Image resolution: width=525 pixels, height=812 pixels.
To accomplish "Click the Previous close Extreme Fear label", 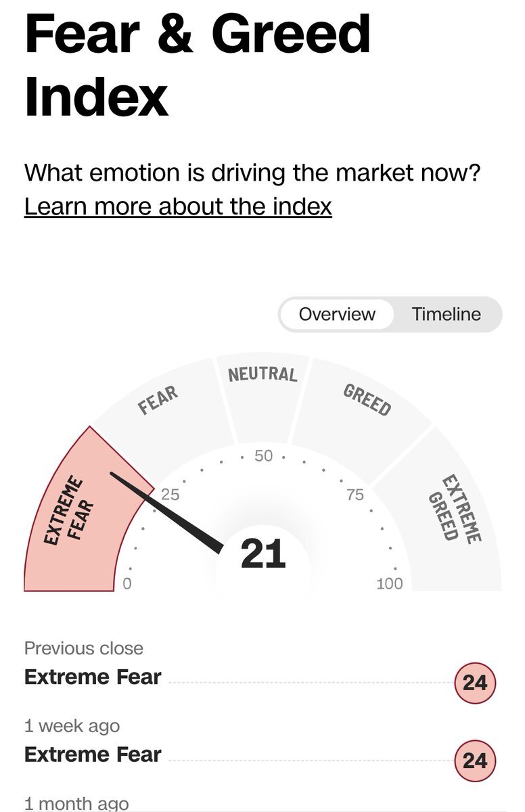I will click(x=93, y=677).
